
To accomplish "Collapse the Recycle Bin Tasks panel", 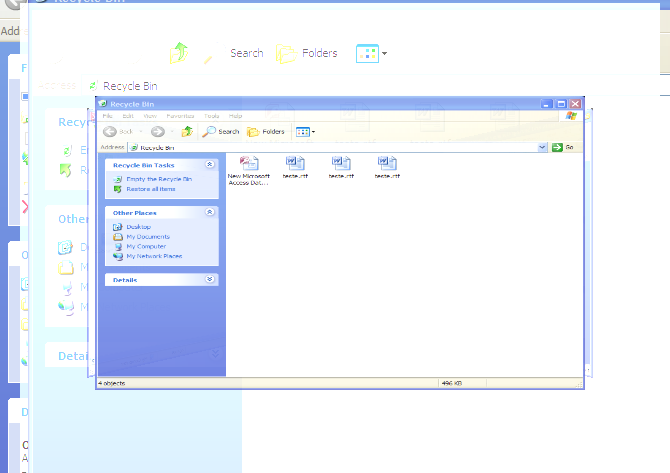I will tap(209, 164).
